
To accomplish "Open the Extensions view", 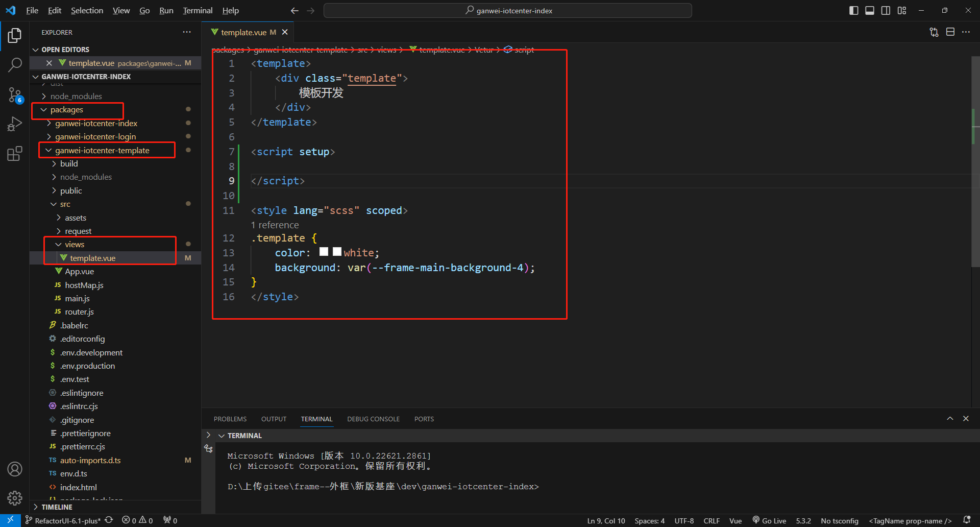I will click(x=15, y=154).
